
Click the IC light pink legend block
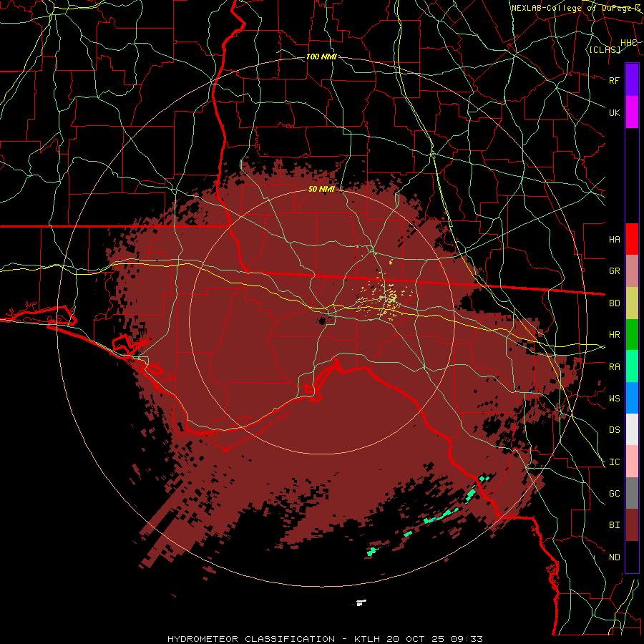(x=632, y=462)
